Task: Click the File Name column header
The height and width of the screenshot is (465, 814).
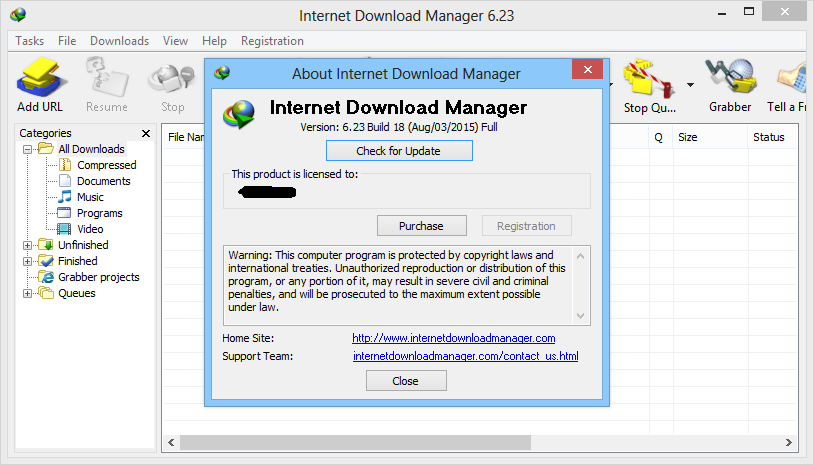Action: click(x=185, y=138)
